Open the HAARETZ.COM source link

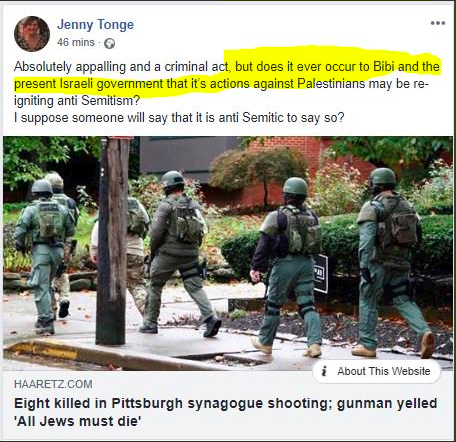click(x=53, y=384)
